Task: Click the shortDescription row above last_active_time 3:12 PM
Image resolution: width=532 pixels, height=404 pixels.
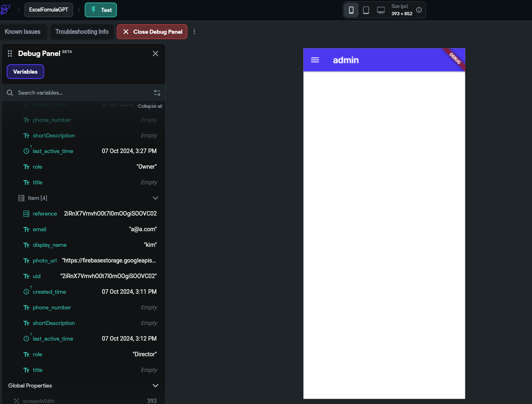Action: coord(84,323)
